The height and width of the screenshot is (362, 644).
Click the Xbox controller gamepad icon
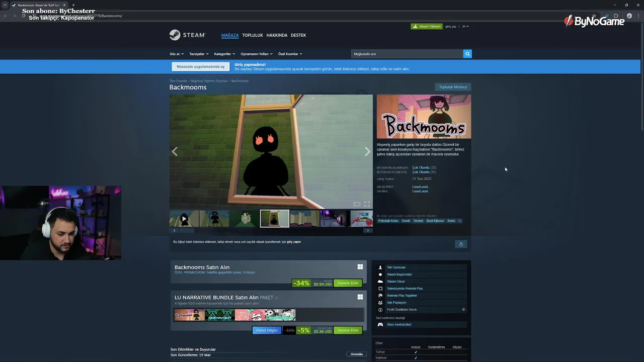point(380,324)
